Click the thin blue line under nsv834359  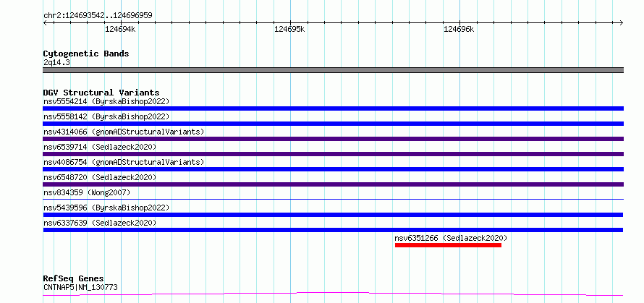click(333, 199)
